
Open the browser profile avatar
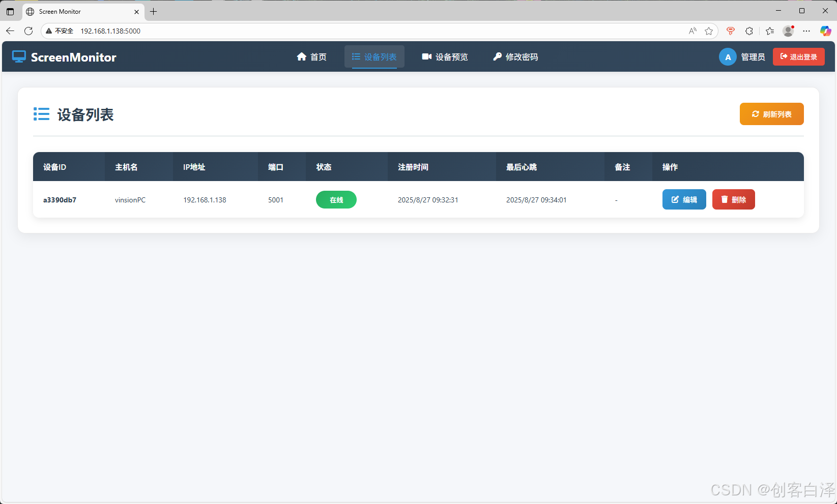point(788,31)
